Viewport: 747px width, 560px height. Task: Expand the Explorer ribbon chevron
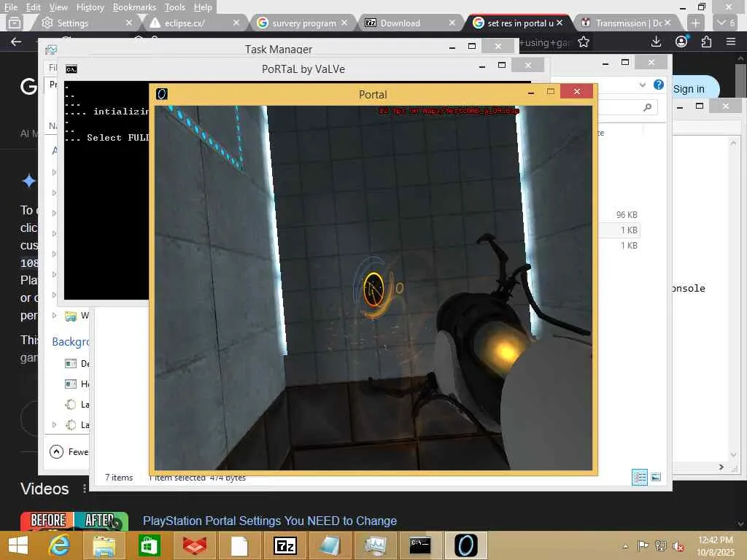click(x=642, y=85)
